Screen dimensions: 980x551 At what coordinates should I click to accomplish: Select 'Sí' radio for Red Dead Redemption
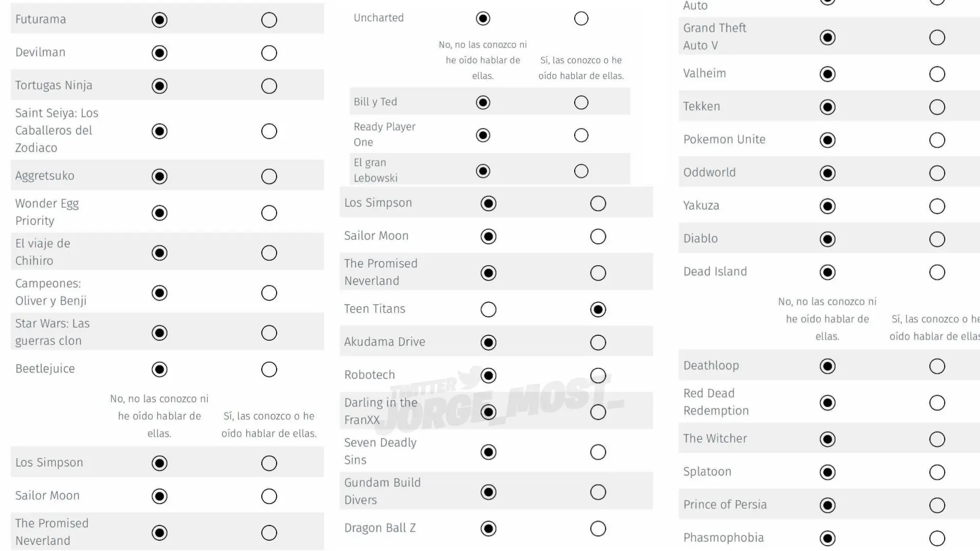click(937, 403)
